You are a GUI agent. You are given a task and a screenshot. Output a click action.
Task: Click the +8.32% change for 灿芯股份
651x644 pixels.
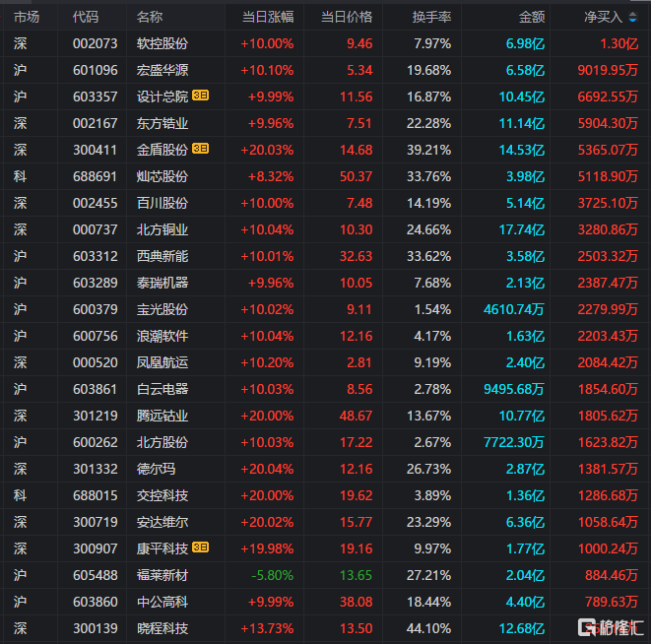pos(271,176)
